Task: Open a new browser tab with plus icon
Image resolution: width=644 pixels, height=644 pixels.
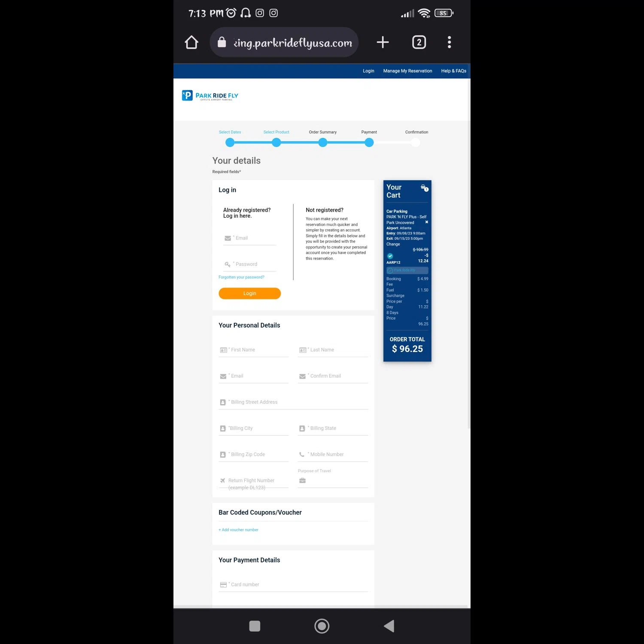Action: point(383,42)
